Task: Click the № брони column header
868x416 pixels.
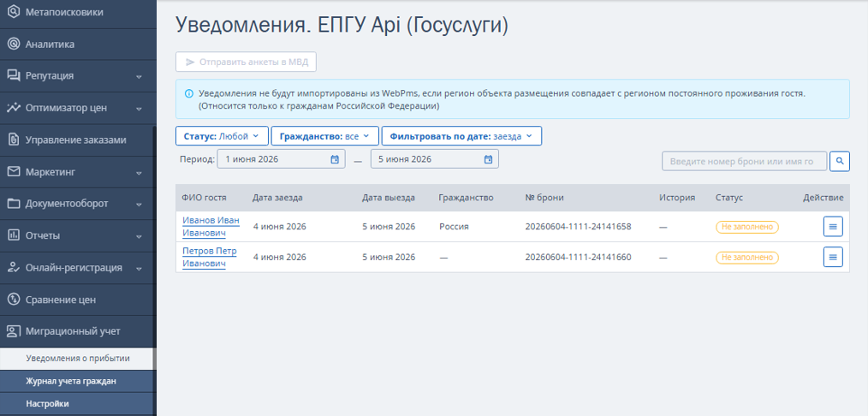Action: pos(544,198)
